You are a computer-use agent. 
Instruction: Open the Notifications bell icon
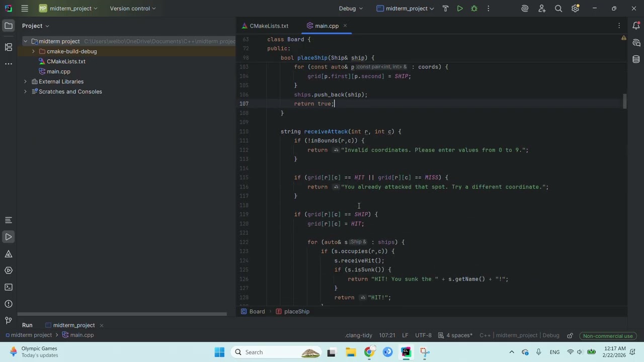click(636, 26)
